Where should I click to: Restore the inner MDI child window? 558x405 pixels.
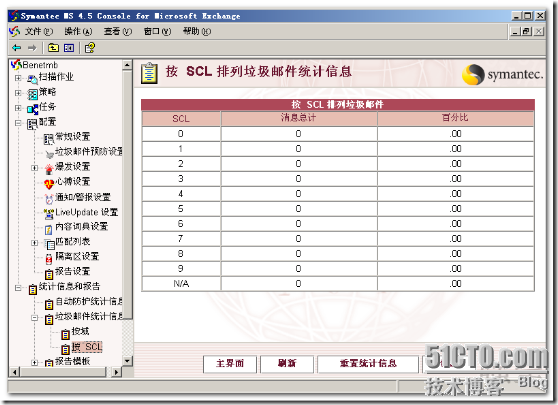(527, 31)
